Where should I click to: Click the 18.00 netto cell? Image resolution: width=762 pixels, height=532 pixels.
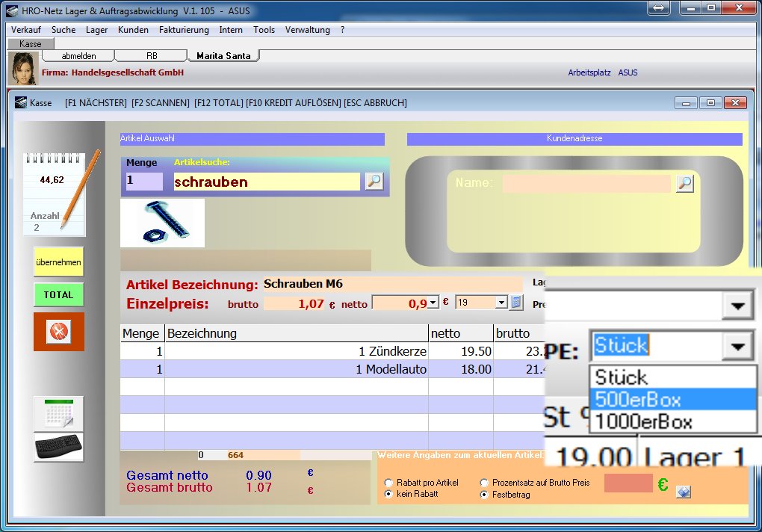pyautogui.click(x=461, y=369)
